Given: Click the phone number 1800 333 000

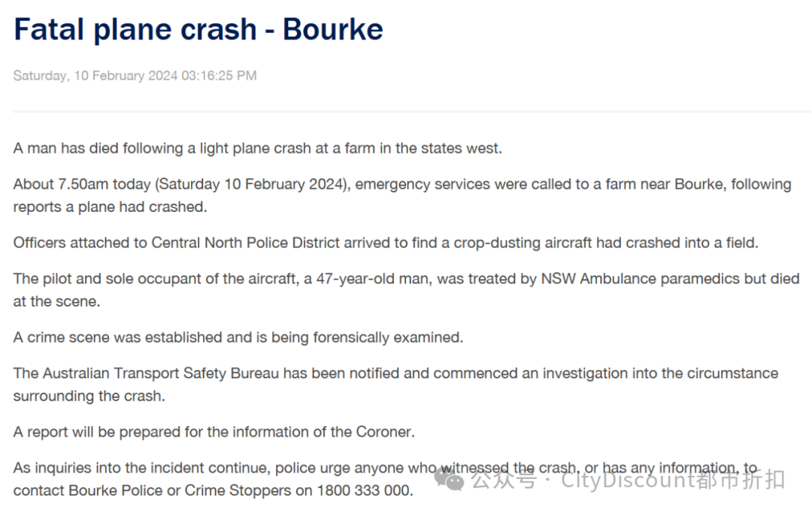Looking at the screenshot, I should click(365, 490).
